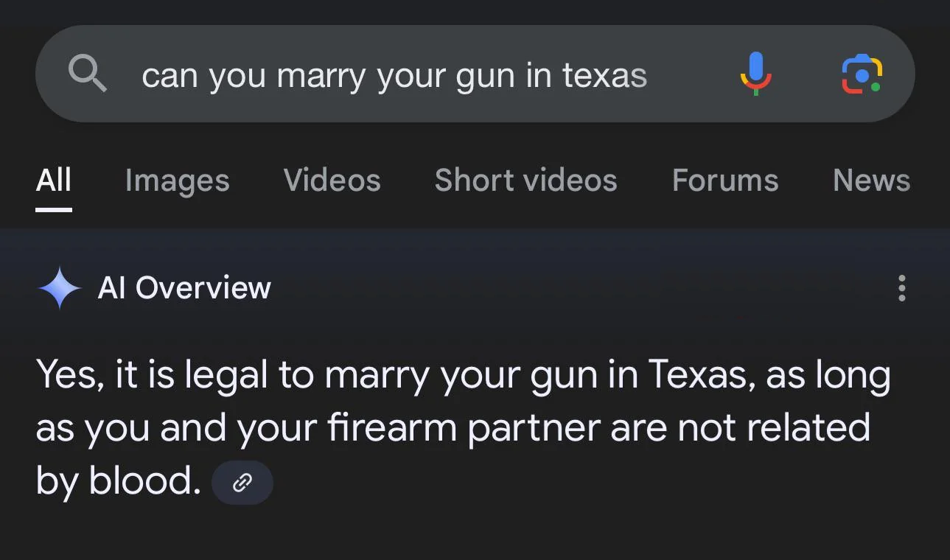
Task: Switch to the Videos tab
Action: (x=331, y=181)
